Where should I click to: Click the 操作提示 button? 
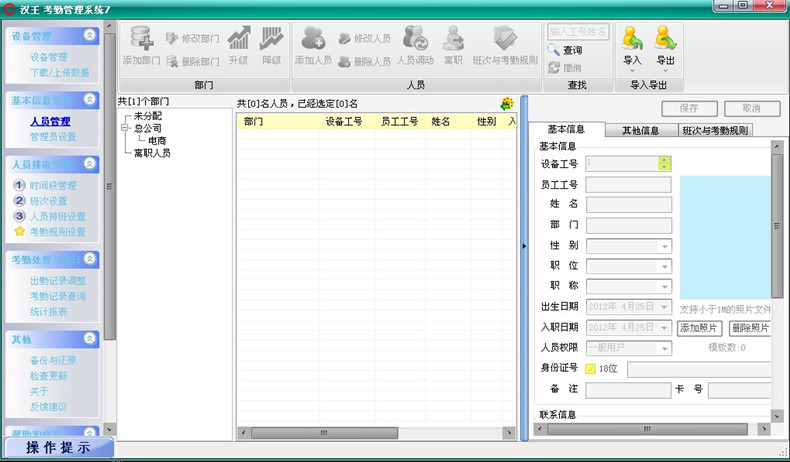pos(58,447)
